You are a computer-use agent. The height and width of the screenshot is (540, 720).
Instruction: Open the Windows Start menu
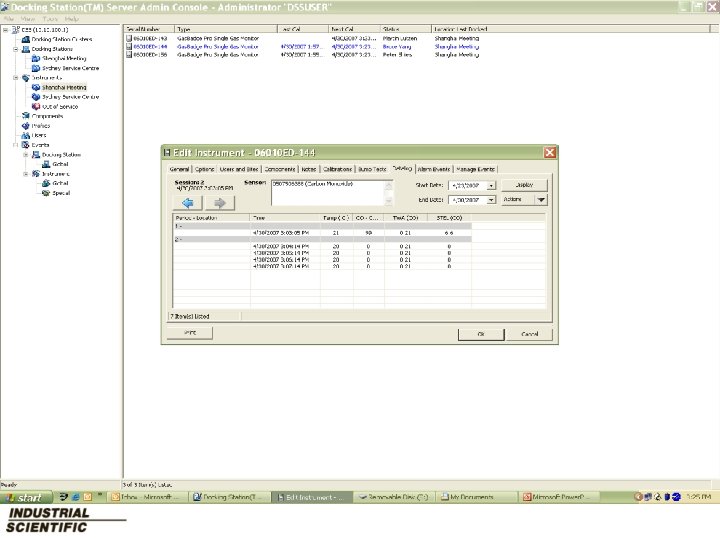click(24, 496)
